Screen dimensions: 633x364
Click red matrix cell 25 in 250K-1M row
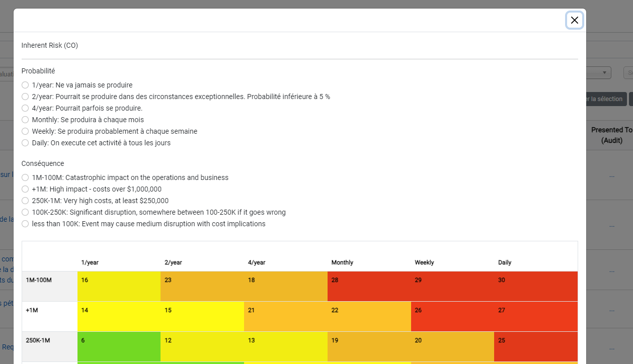click(x=536, y=346)
